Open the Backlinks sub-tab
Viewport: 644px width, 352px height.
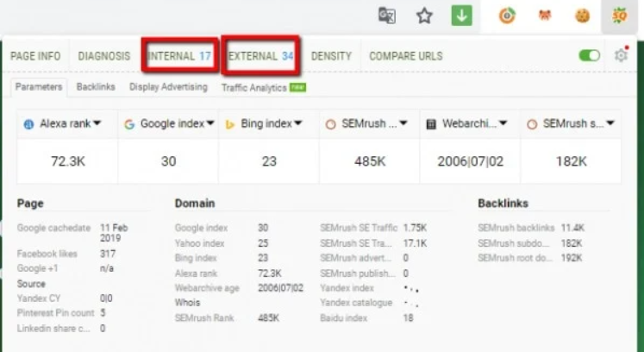(x=95, y=87)
